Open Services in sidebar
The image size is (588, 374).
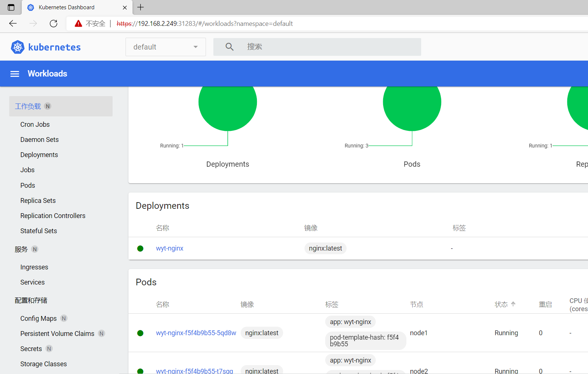32,282
